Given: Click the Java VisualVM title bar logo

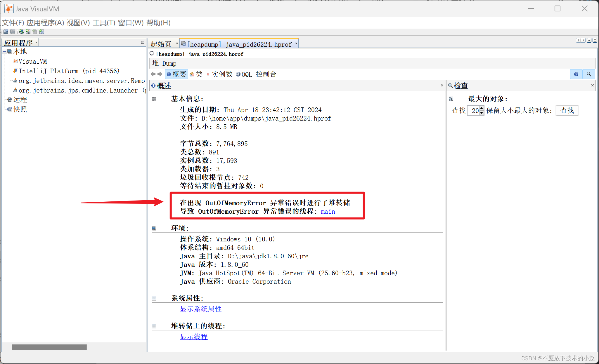Looking at the screenshot, I should point(9,9).
